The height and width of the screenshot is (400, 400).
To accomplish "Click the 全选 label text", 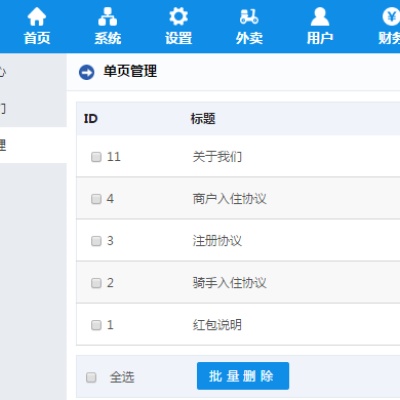I will tap(122, 377).
